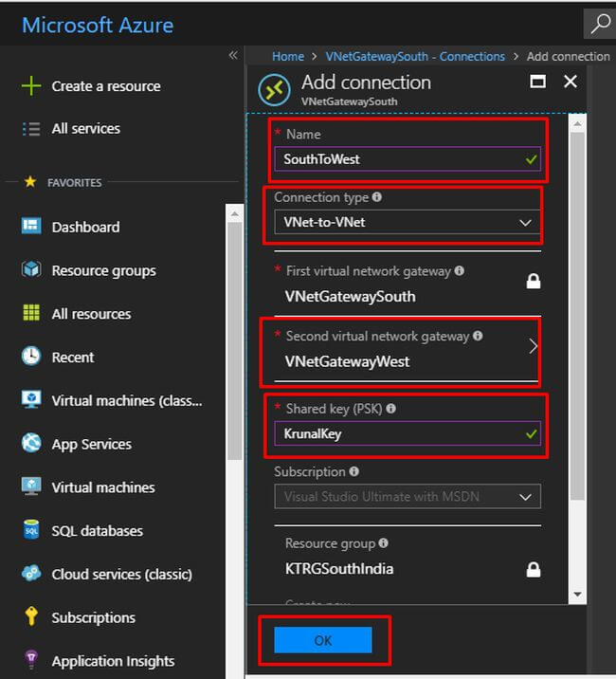Open Application Insights from sidebar

(113, 661)
